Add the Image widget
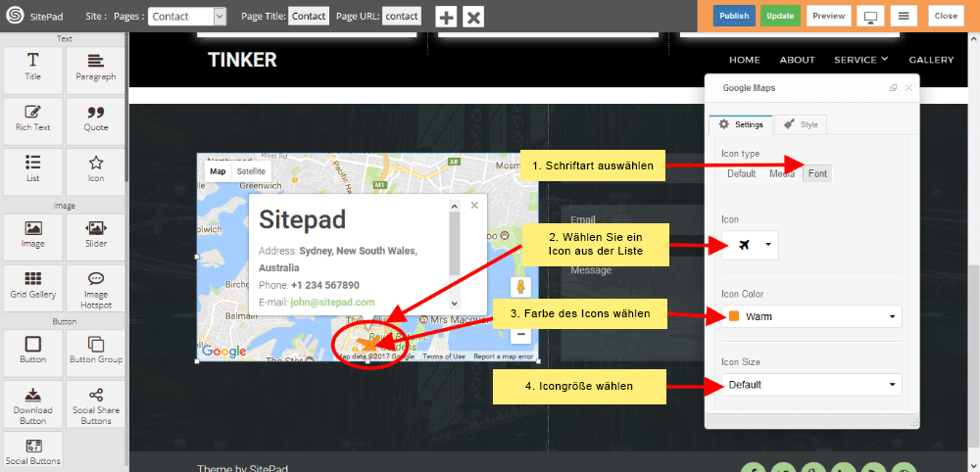The image size is (980, 472). [32, 237]
